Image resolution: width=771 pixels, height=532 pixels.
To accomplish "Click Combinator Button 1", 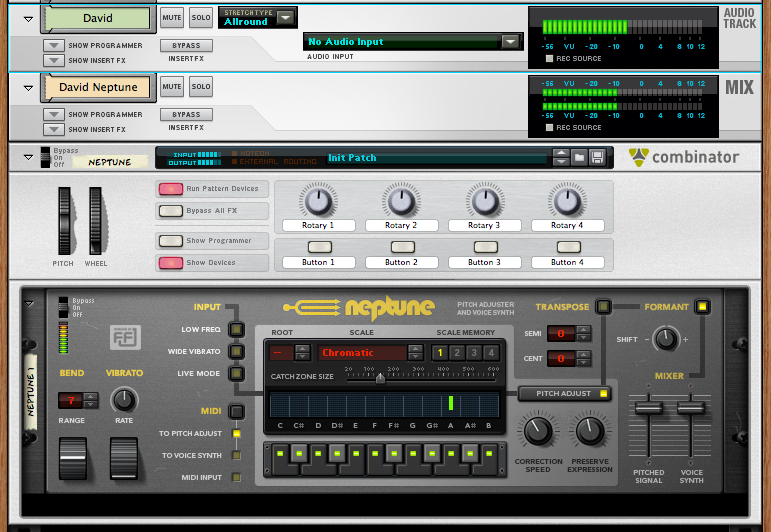I will pos(320,247).
